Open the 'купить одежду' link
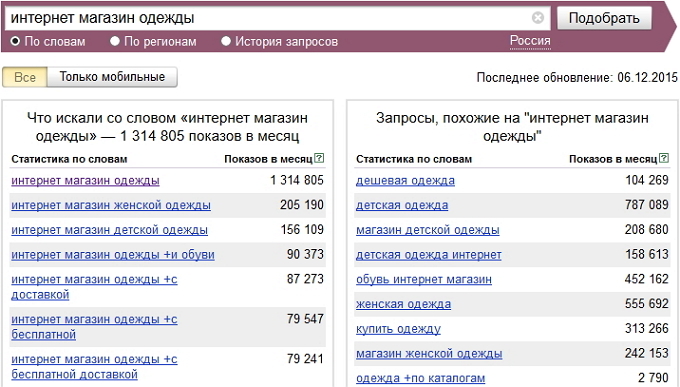Screen dimensions: 680x387 tap(398, 329)
